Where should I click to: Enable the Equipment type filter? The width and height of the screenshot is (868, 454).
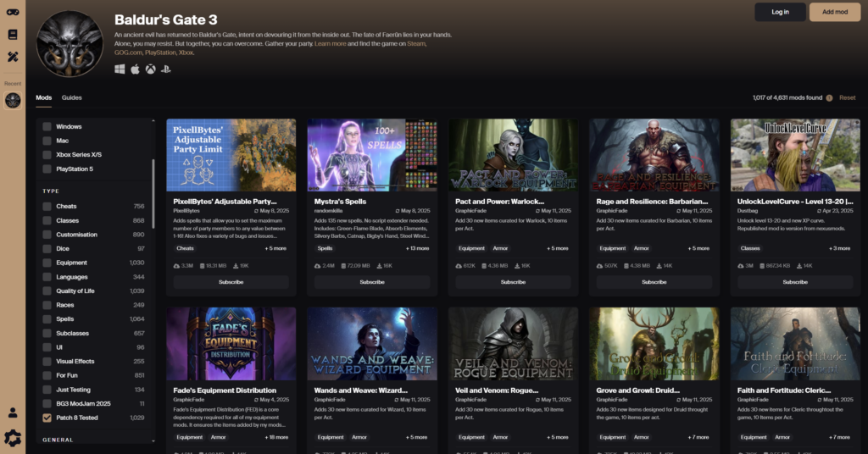[x=47, y=263]
